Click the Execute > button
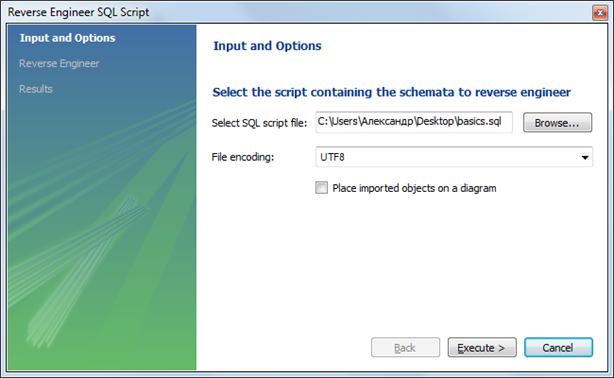 pyautogui.click(x=482, y=347)
